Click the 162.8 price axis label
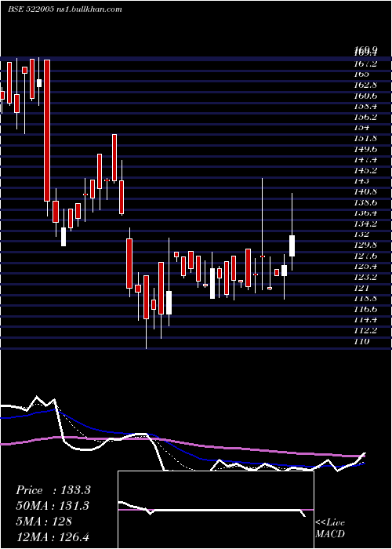392x549 pixels. (x=366, y=85)
